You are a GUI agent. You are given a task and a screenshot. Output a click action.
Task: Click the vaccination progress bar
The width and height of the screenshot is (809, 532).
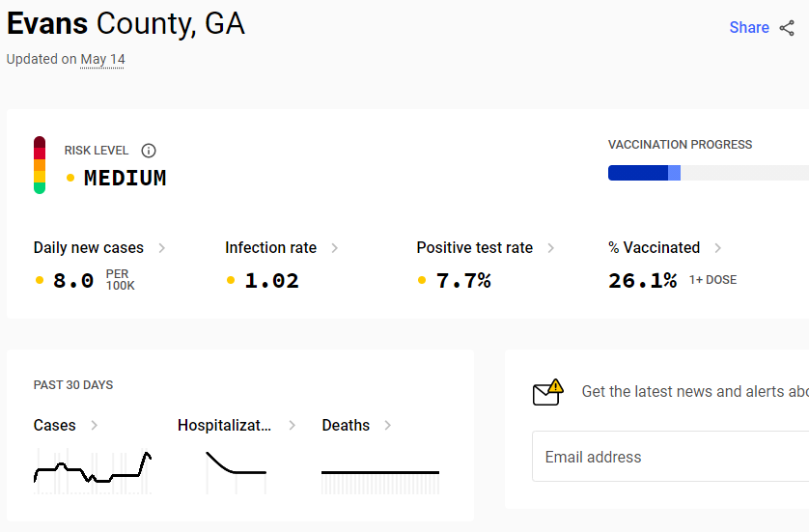(x=709, y=173)
